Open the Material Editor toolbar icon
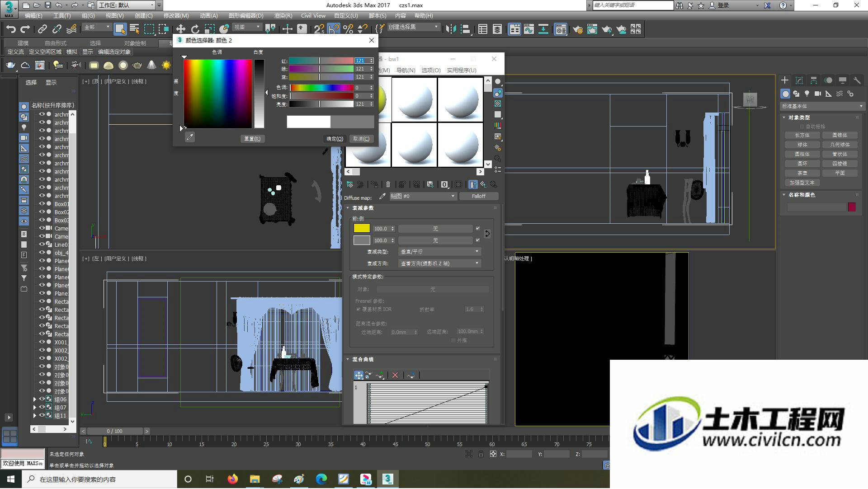 pyautogui.click(x=561, y=29)
